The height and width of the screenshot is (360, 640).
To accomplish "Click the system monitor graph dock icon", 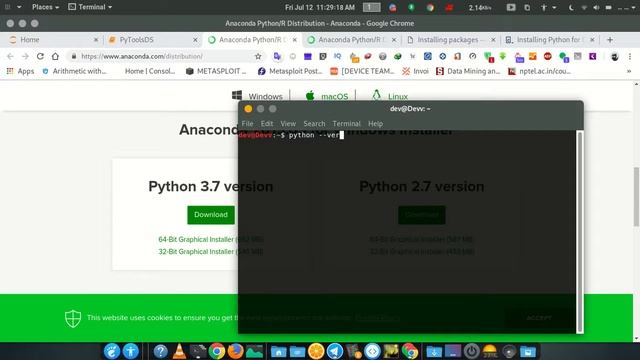I will [x=255, y=351].
